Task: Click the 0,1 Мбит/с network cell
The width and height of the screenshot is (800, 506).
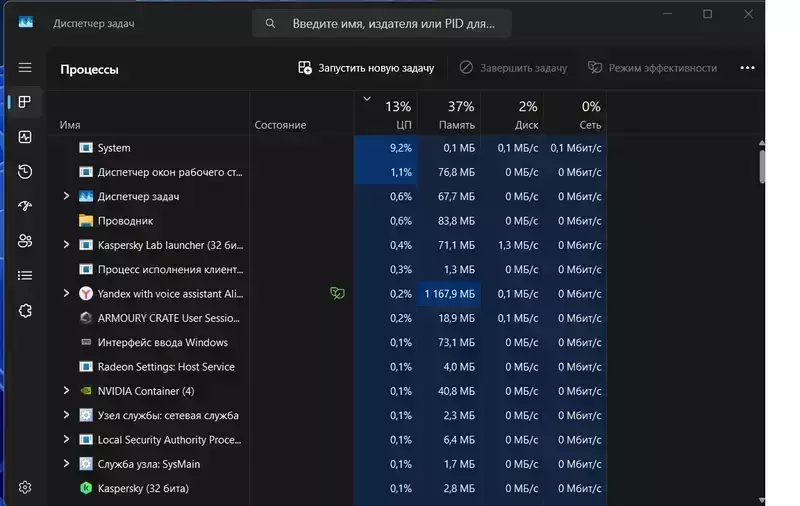Action: 575,148
